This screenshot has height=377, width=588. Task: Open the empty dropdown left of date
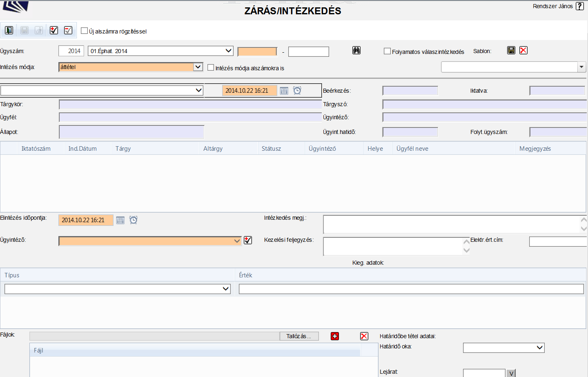199,90
